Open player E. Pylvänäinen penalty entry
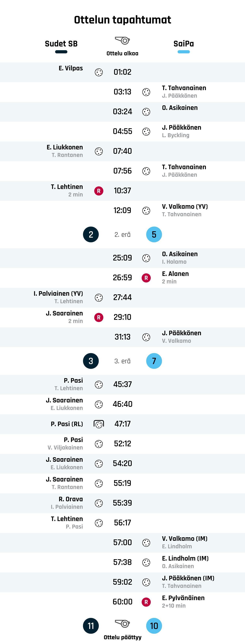The image size is (245, 644). point(183,598)
